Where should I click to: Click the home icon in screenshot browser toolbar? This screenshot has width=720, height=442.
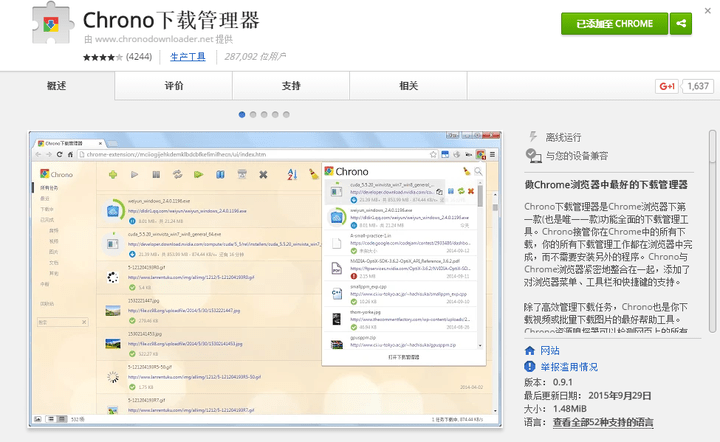click(x=70, y=154)
